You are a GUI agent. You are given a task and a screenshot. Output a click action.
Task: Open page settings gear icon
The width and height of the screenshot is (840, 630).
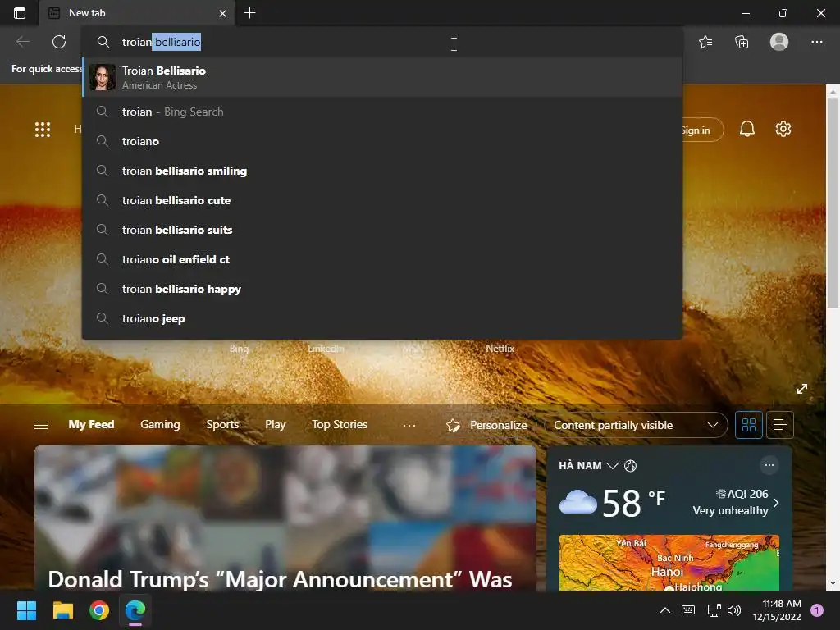pos(783,129)
